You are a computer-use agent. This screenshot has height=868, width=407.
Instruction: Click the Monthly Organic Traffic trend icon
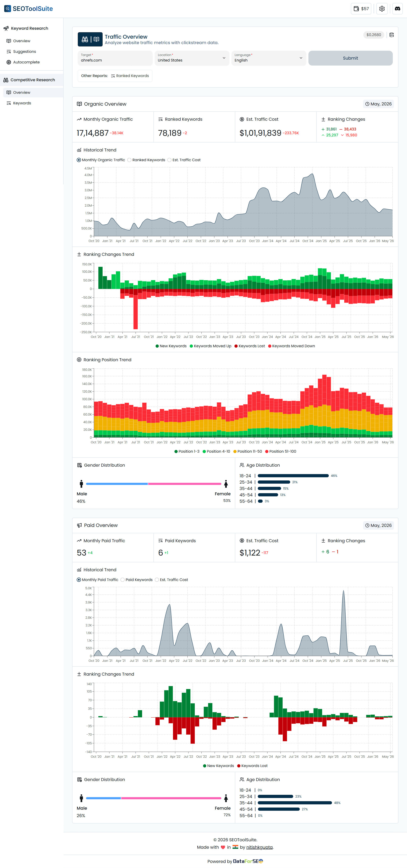[79, 119]
